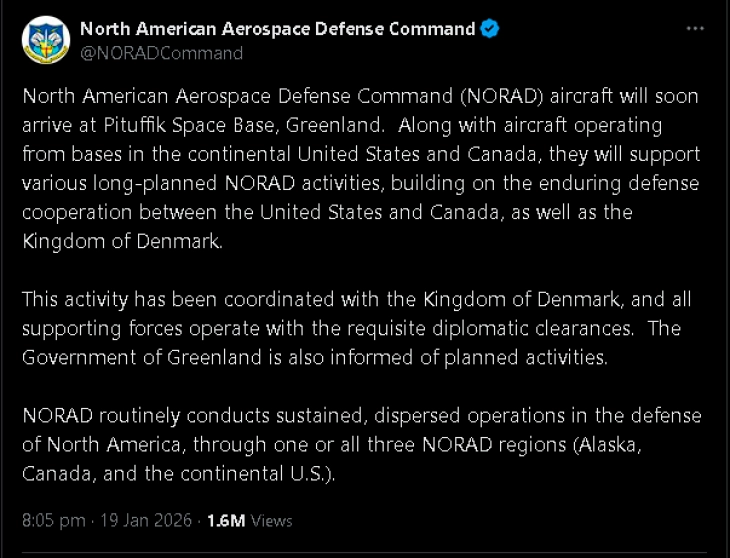
Task: Click the 1.6M view count
Action: pyautogui.click(x=226, y=521)
